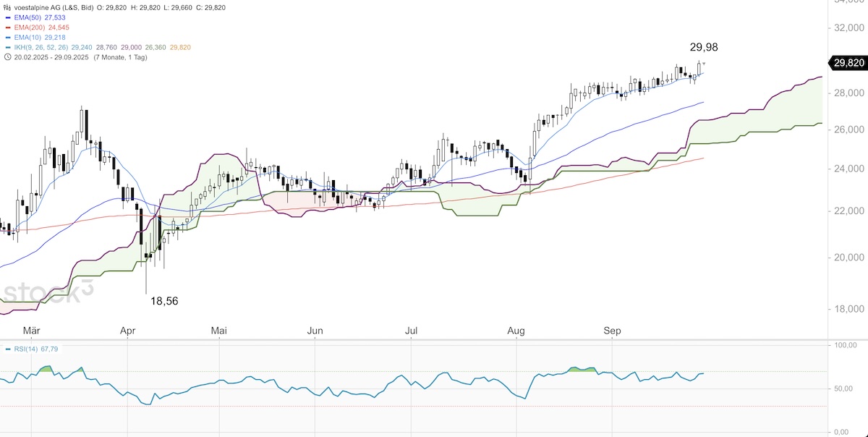Click the Mär month label on the time axis

(x=30, y=331)
